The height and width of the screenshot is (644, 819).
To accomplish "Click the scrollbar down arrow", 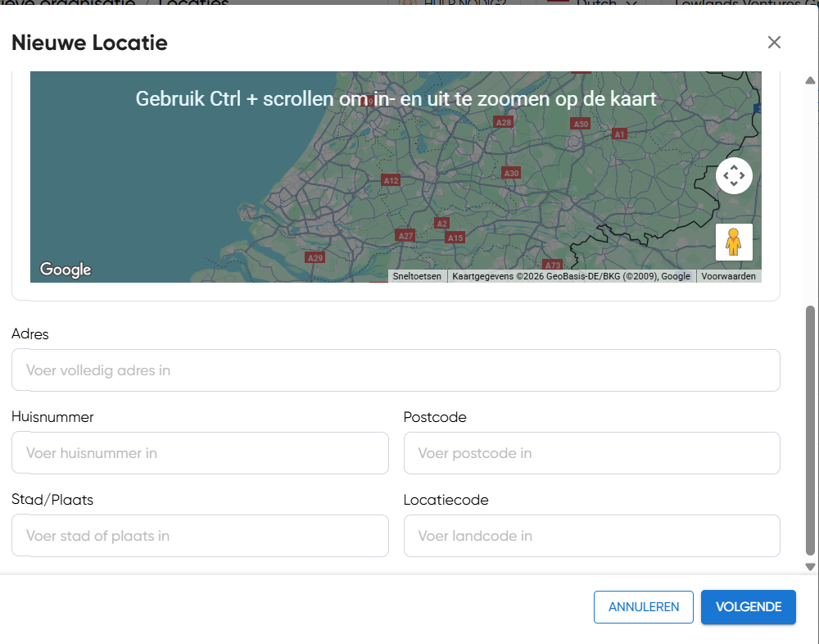I will 810,566.
